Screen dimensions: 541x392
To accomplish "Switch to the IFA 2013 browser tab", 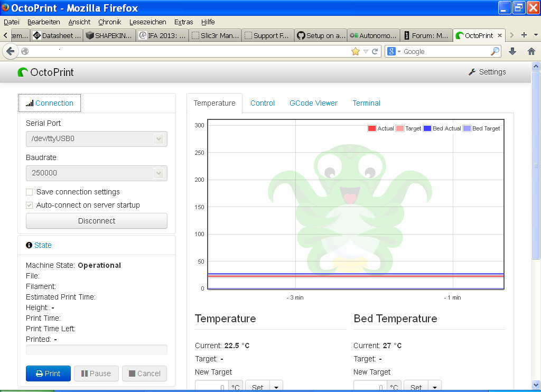I will 162,35.
